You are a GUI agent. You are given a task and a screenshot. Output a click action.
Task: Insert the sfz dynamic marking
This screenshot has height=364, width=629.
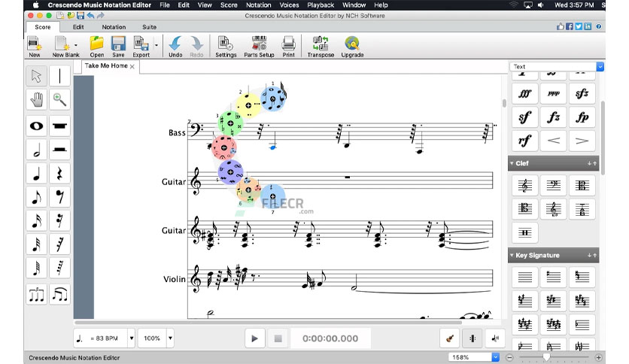(x=582, y=94)
